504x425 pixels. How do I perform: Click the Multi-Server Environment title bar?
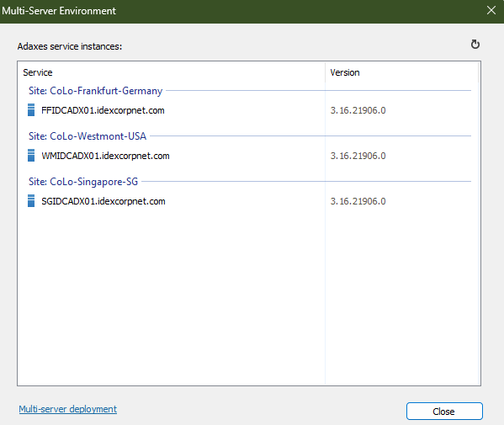point(241,11)
